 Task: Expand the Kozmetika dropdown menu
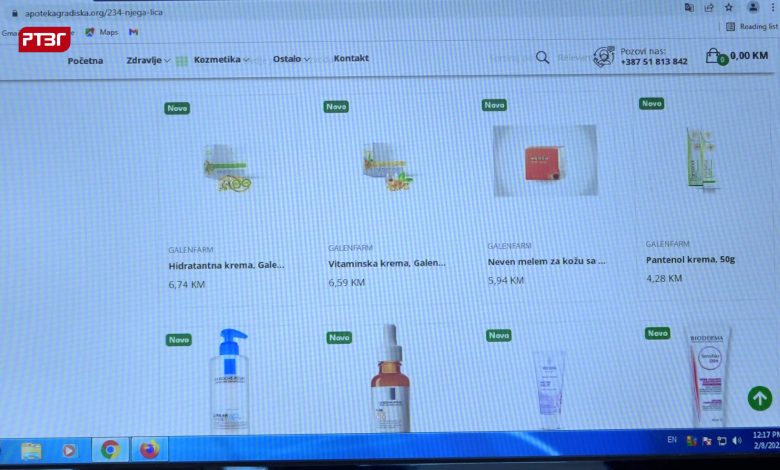point(221,59)
